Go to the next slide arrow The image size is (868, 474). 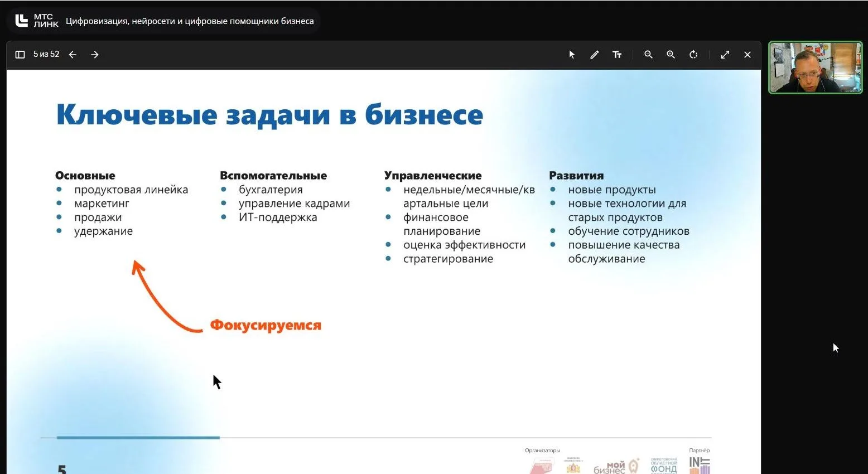pyautogui.click(x=95, y=55)
